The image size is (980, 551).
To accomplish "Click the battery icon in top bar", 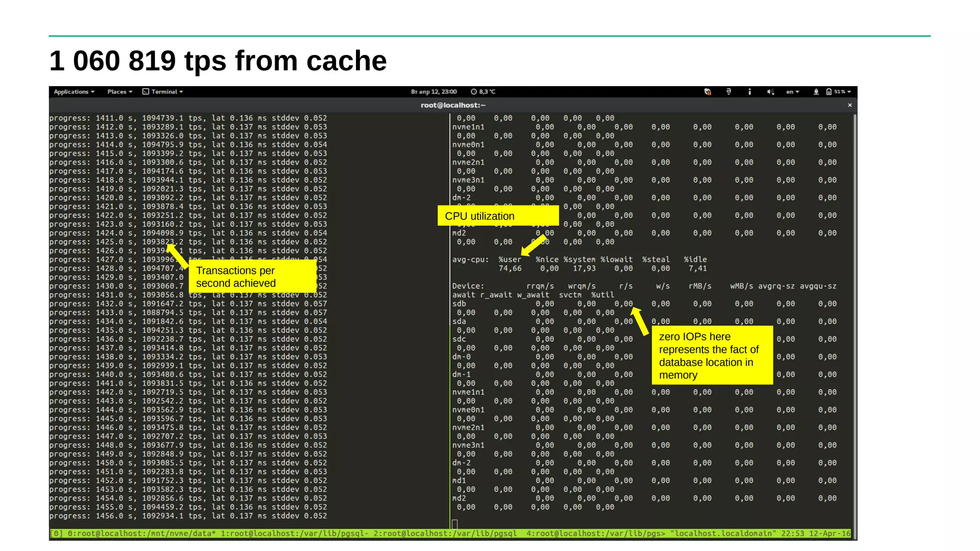I will tap(829, 92).
